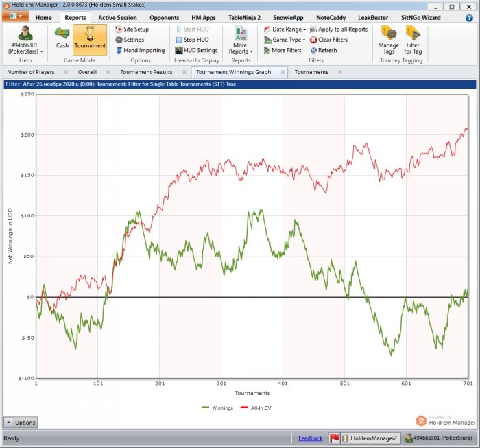Open Manage Tags

(x=389, y=40)
